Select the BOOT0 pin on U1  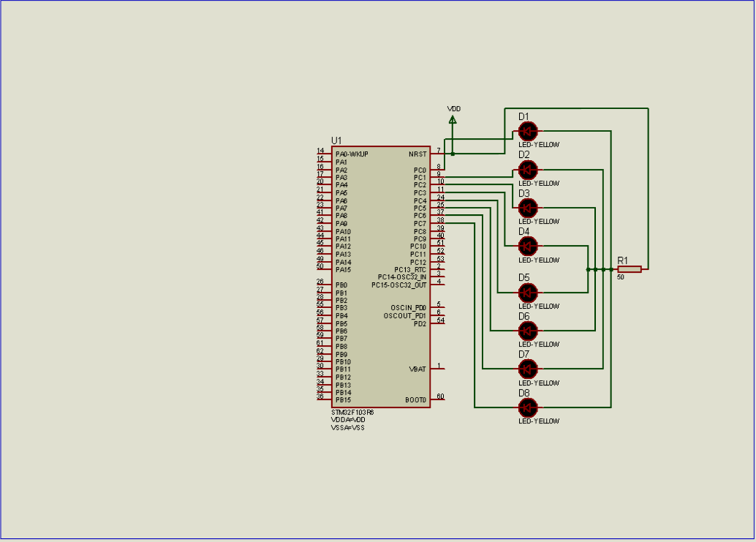(417, 400)
